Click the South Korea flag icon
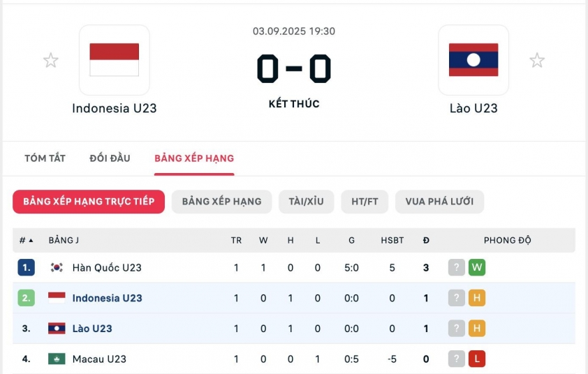588x374 pixels. 57,267
